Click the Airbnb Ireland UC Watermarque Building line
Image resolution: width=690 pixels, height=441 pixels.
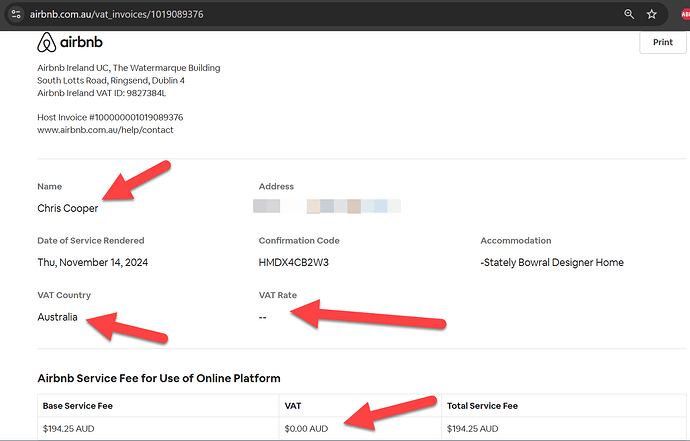point(129,68)
